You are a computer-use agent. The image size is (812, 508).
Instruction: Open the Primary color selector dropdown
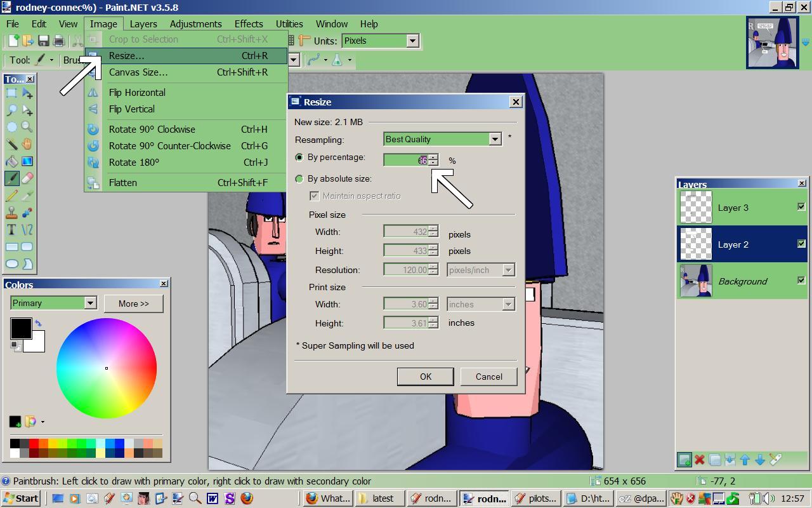coord(90,303)
